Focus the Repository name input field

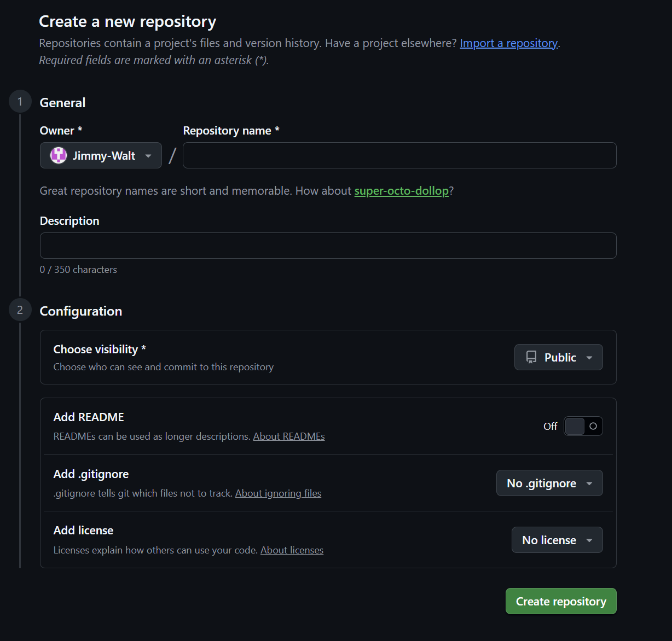[399, 155]
